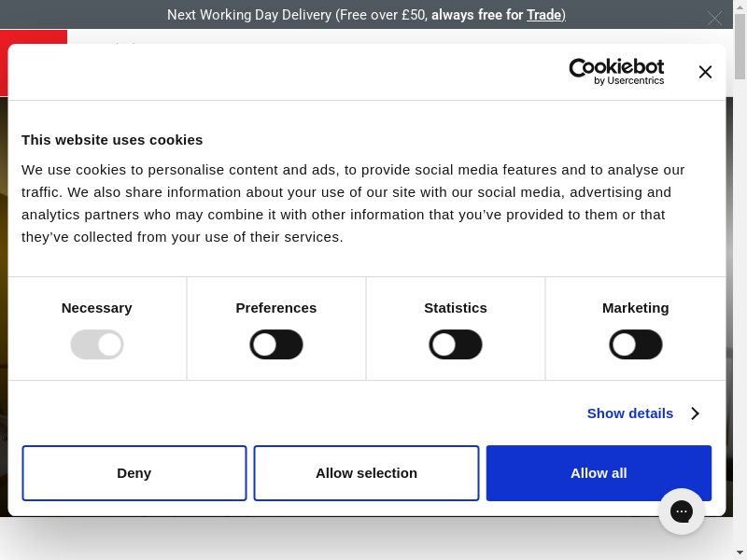Viewport: 747px width, 560px height.
Task: Dismiss the delivery announcement banner
Action: (715, 18)
